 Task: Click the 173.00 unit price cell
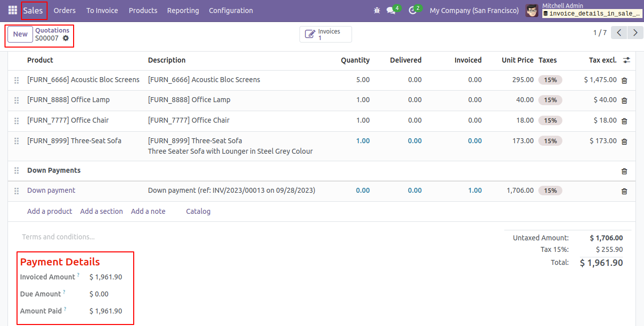coord(523,141)
